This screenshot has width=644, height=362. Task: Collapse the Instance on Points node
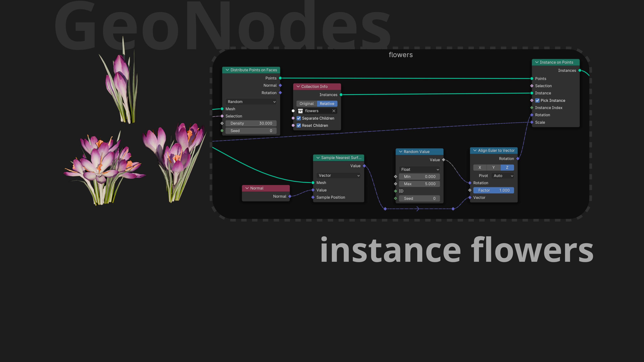coord(537,62)
